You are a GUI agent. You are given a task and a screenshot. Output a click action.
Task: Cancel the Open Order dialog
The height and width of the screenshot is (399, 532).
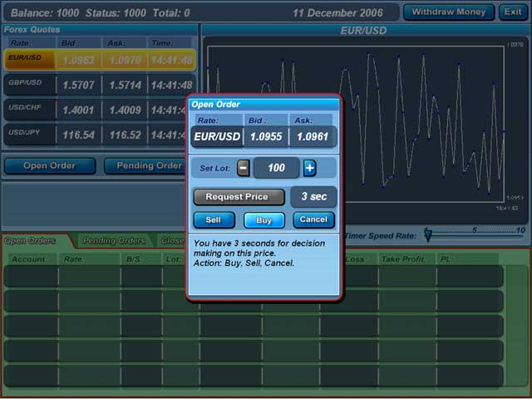point(313,220)
